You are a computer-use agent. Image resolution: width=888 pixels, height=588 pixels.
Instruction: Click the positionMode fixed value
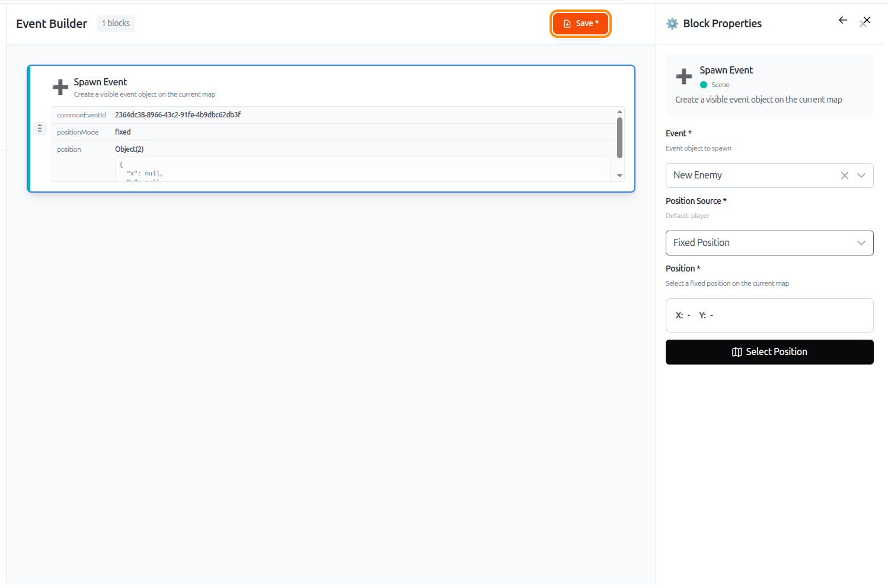click(123, 132)
